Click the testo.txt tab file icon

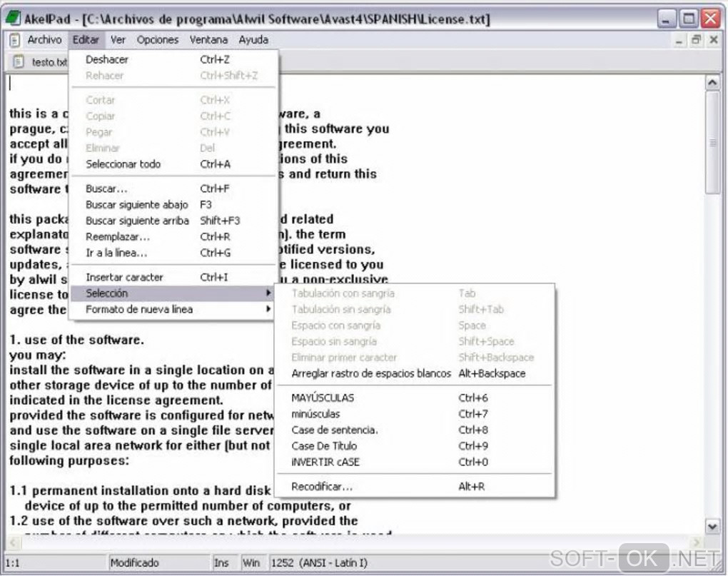[x=18, y=61]
